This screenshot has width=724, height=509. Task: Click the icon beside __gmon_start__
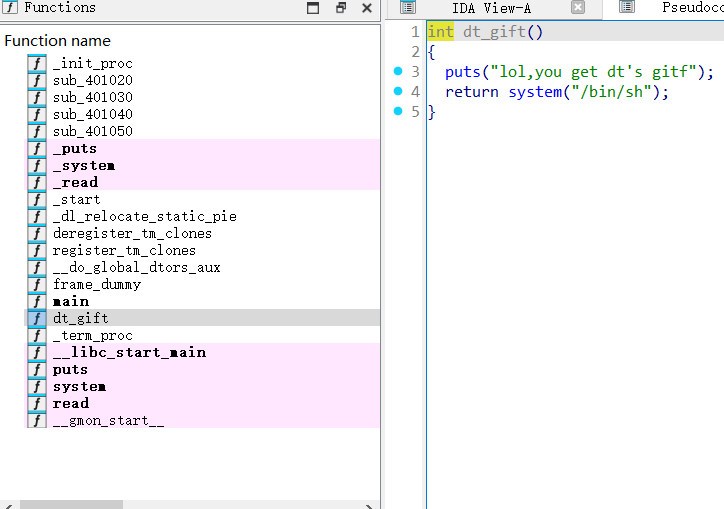[x=37, y=421]
